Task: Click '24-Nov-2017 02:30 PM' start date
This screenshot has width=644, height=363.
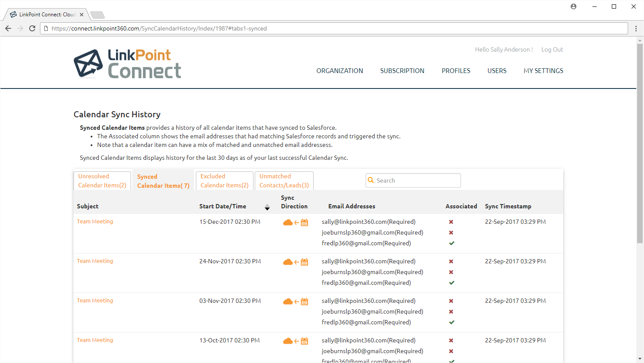Action: [230, 262]
